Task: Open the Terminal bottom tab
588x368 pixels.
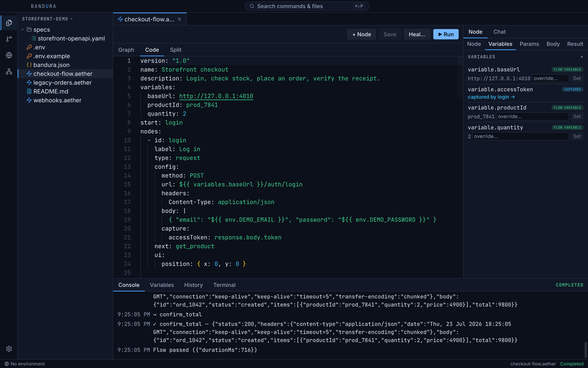Action: (224, 285)
